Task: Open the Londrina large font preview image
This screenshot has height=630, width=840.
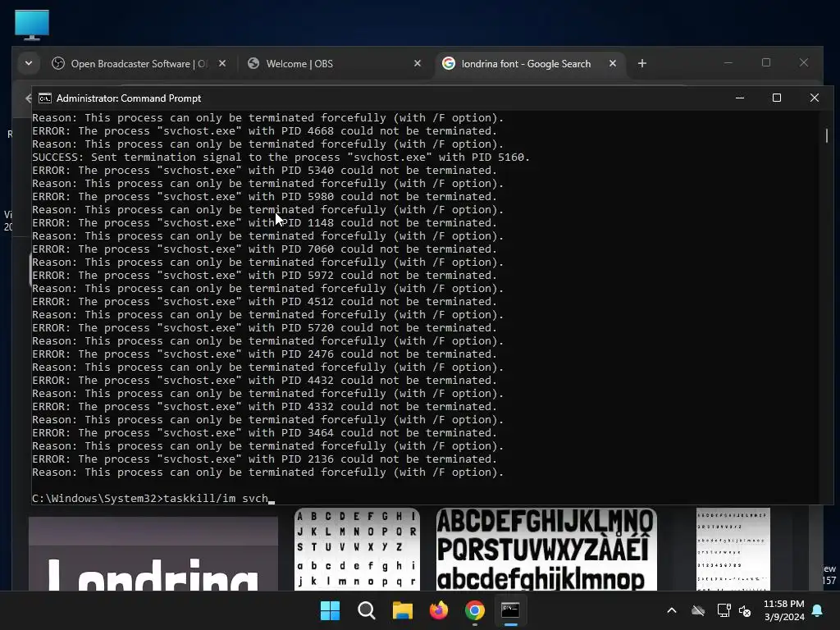Action: click(x=153, y=554)
